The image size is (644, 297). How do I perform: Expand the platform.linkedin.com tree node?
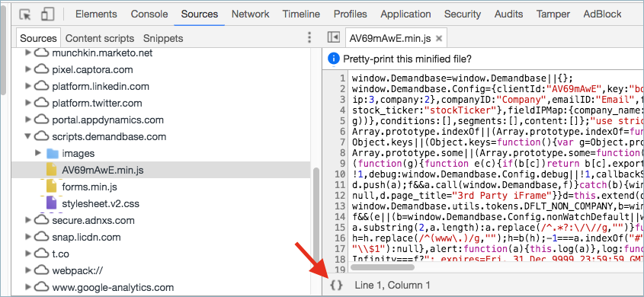(x=28, y=86)
